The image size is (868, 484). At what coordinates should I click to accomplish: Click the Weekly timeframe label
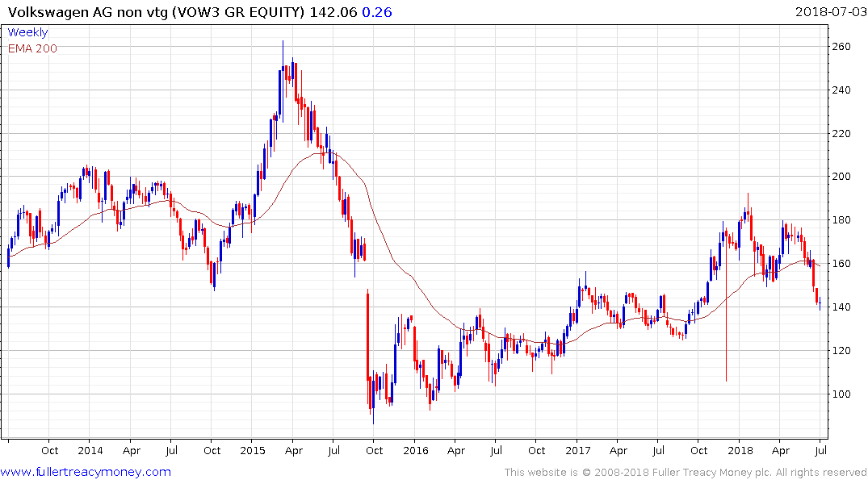pyautogui.click(x=27, y=32)
